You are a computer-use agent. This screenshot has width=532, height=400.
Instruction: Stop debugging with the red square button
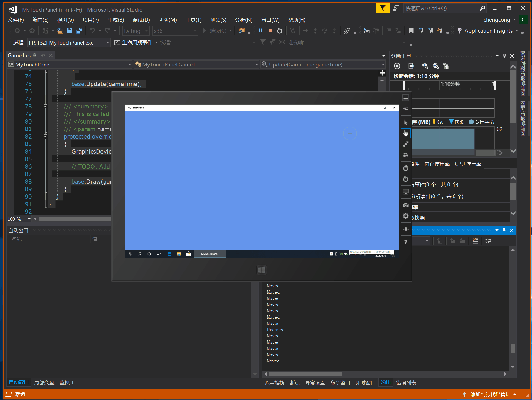270,31
